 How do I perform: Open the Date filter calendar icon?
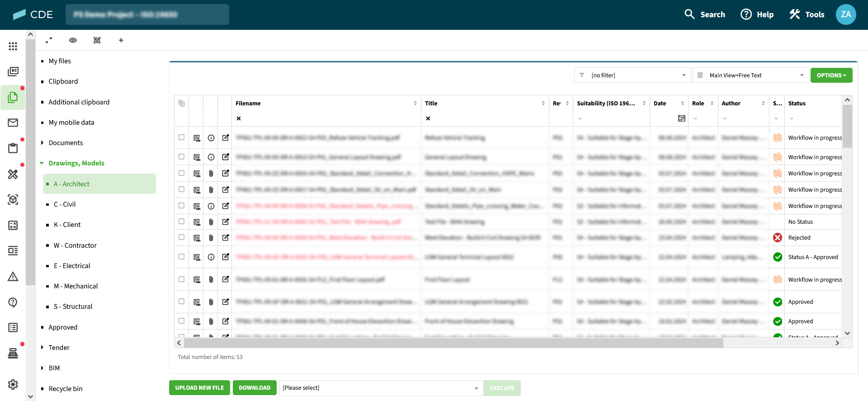pos(681,118)
